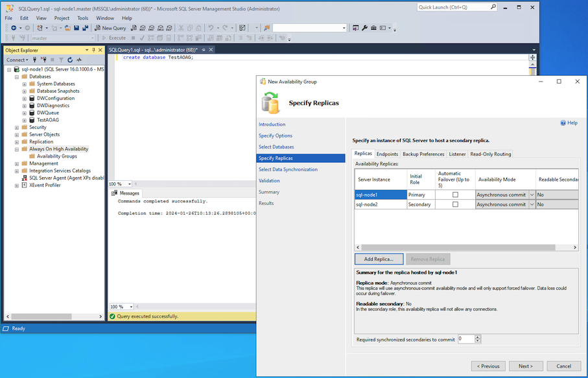This screenshot has height=378, width=588.
Task: Click the Add Replica... button
Action: [379, 259]
